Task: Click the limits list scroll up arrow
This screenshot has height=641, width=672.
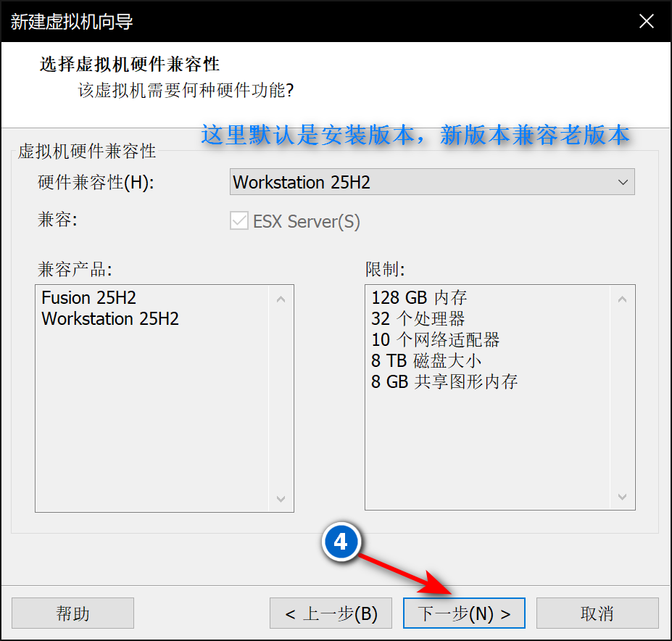Action: click(x=622, y=299)
